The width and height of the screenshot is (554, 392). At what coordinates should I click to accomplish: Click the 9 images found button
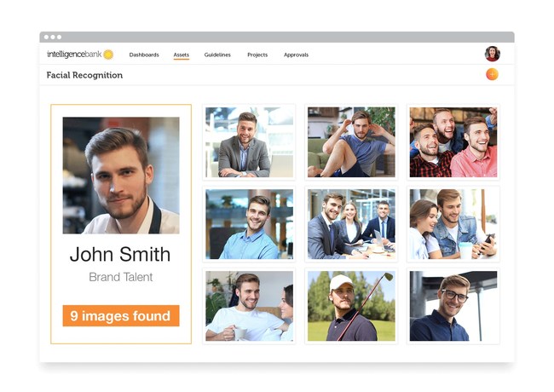(121, 315)
